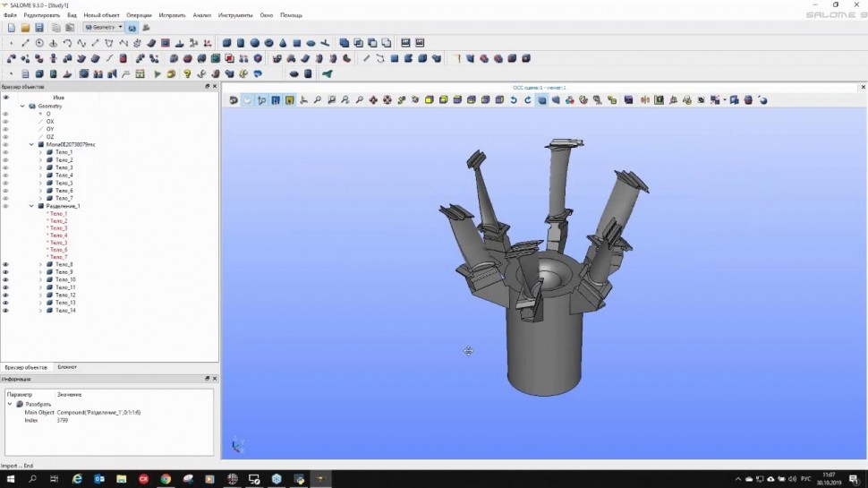Screen dimensions: 868x488
Task: Open the Инструменты menu
Action: point(234,15)
